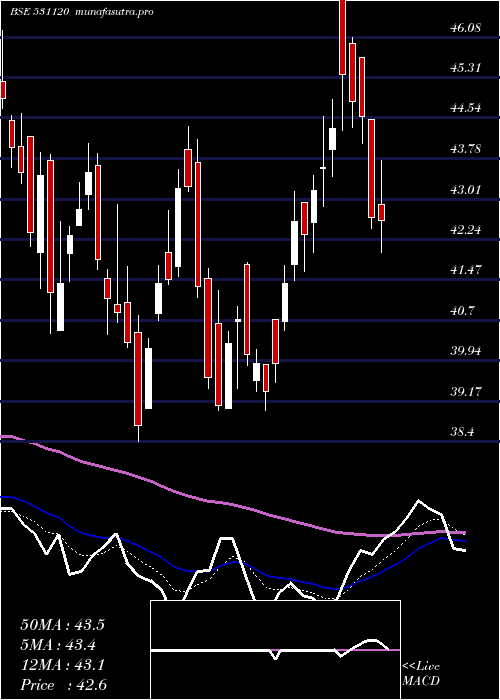The width and height of the screenshot is (500, 700).
Task: Click the 46.08 price level label
Action: pos(465,28)
